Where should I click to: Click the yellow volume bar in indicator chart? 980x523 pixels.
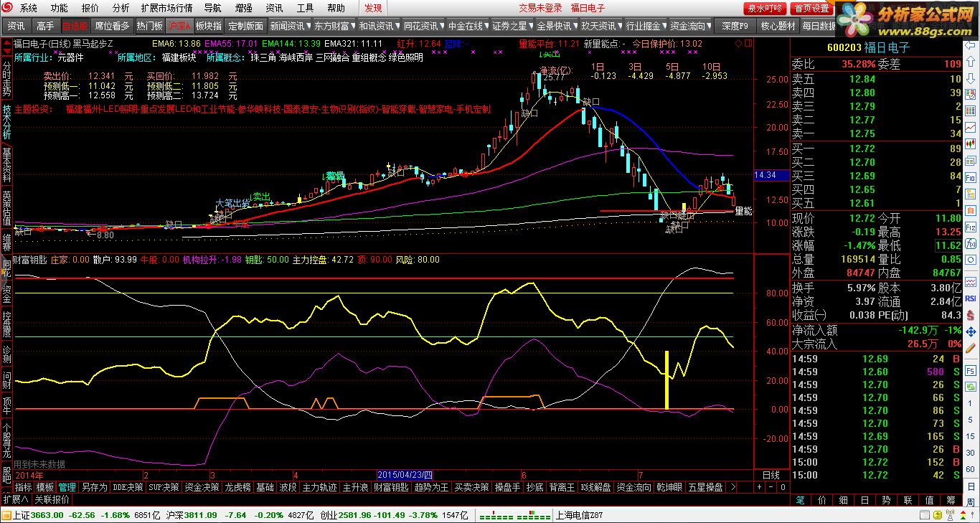point(667,380)
